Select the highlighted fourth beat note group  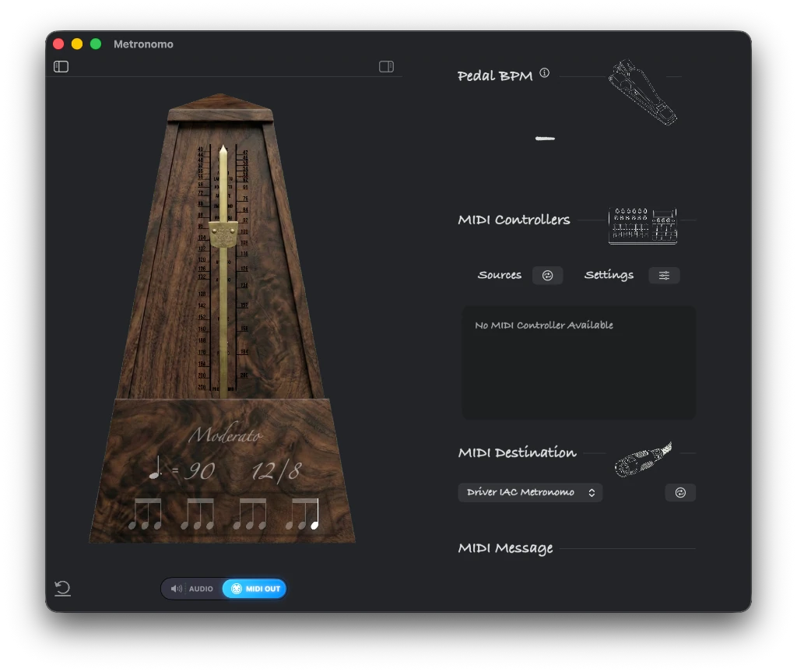click(303, 514)
